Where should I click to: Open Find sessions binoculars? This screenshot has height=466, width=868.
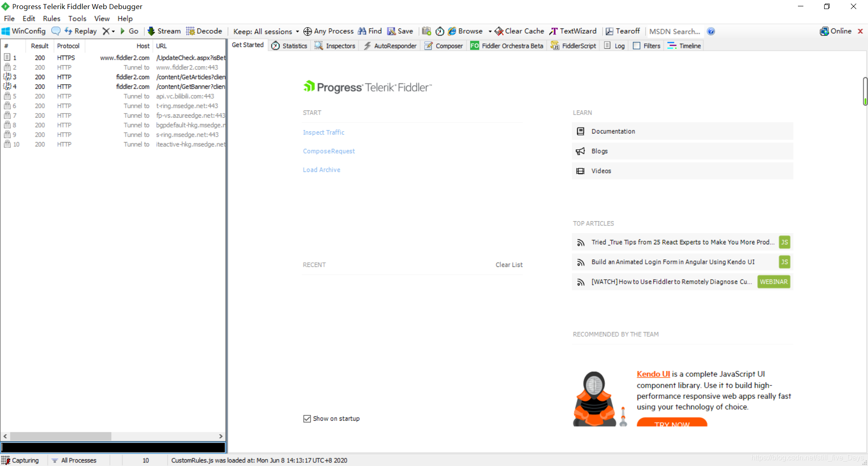coord(370,31)
